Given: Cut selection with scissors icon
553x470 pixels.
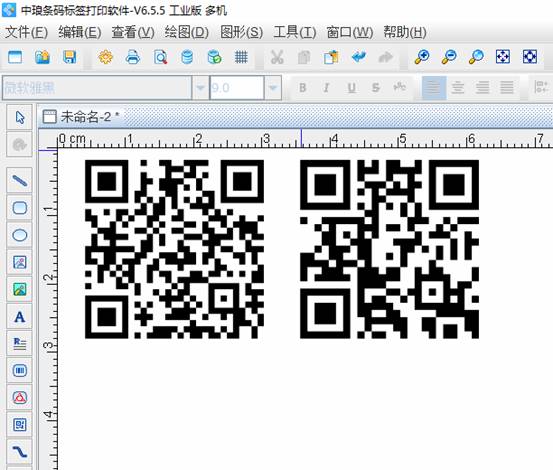Looking at the screenshot, I should tap(277, 57).
